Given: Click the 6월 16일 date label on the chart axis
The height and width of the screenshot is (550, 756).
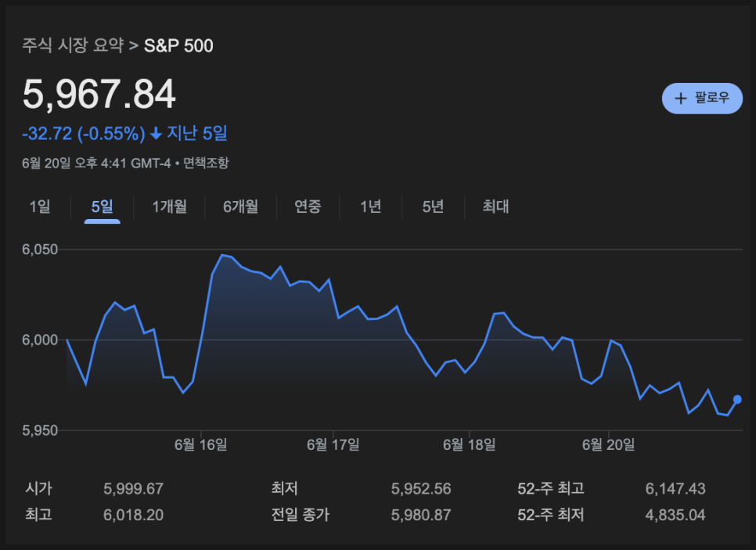Looking at the screenshot, I should [x=200, y=444].
